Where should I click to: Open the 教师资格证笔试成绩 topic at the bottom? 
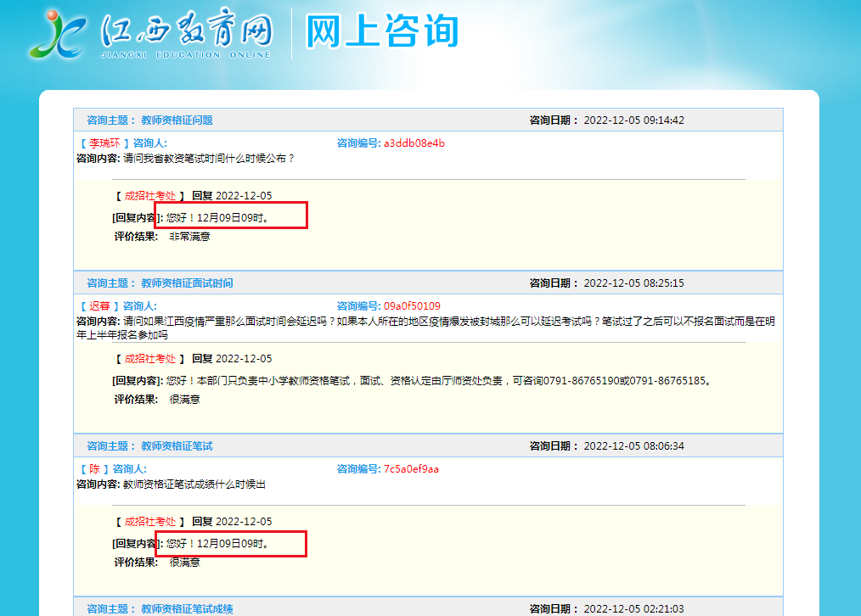click(187, 608)
